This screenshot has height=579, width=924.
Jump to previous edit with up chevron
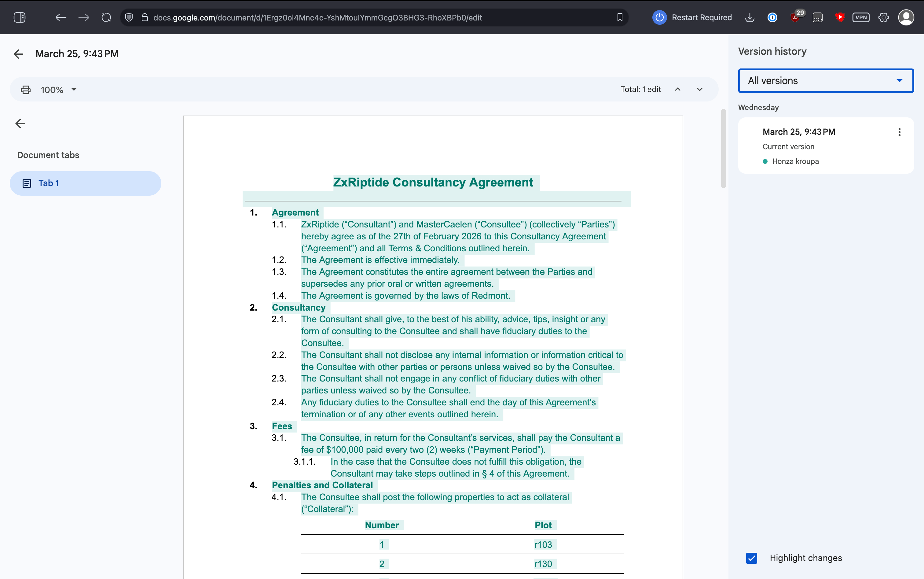(x=677, y=89)
